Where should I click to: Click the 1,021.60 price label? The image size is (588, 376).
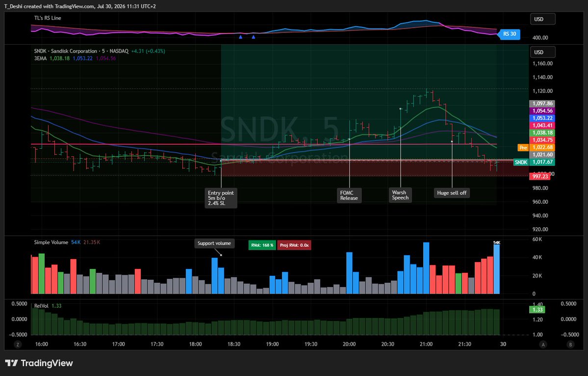[x=542, y=155]
